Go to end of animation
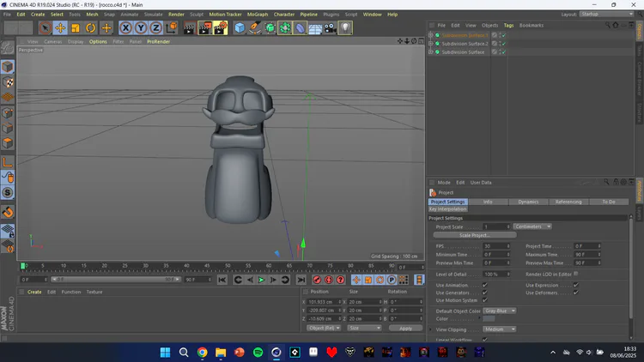This screenshot has width=644, height=362. point(301,280)
